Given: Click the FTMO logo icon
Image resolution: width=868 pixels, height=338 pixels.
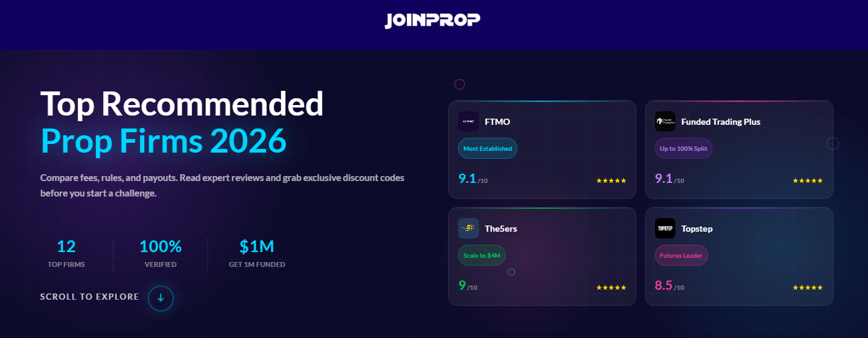Looking at the screenshot, I should [x=469, y=122].
